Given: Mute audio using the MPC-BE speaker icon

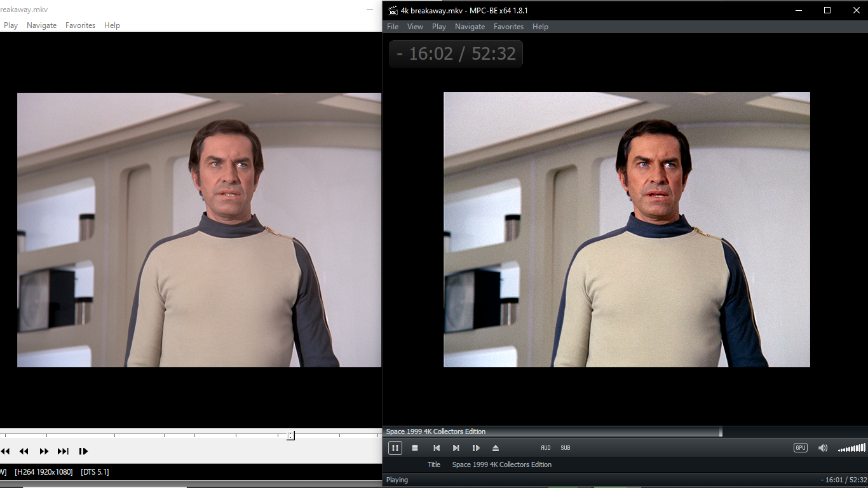Looking at the screenshot, I should click(823, 448).
